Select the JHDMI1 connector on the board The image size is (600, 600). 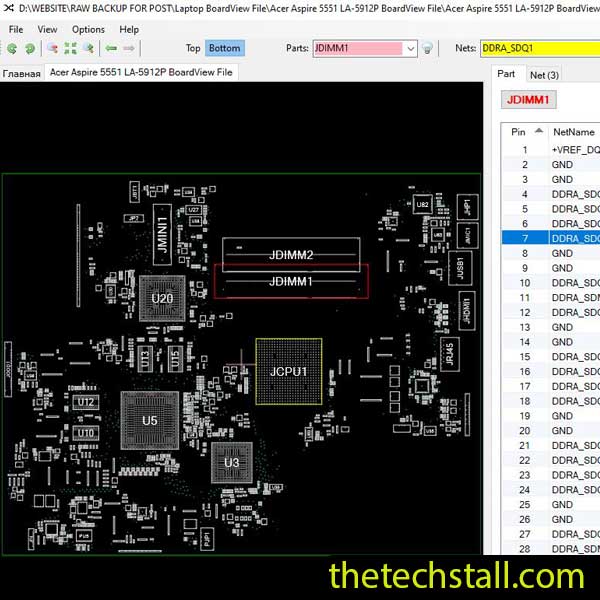point(467,310)
